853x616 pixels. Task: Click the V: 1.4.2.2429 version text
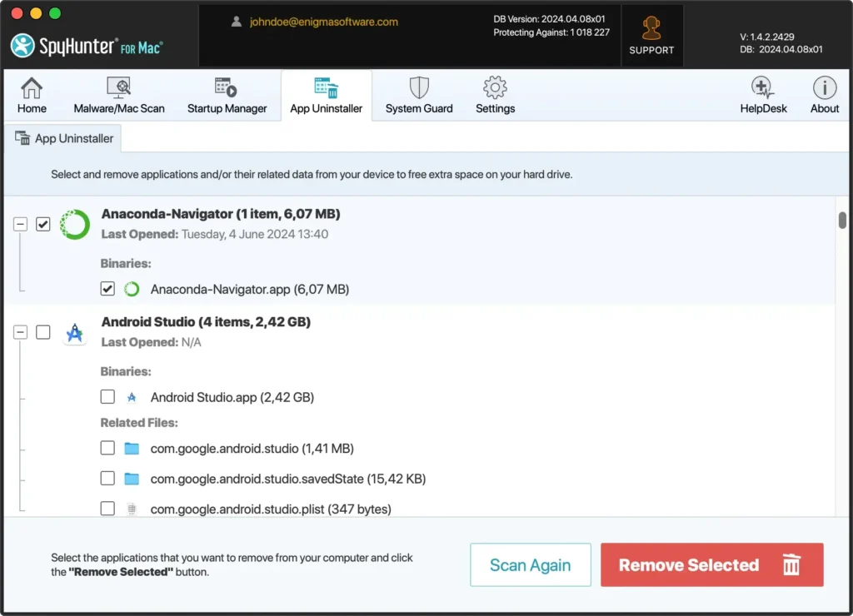[767, 37]
